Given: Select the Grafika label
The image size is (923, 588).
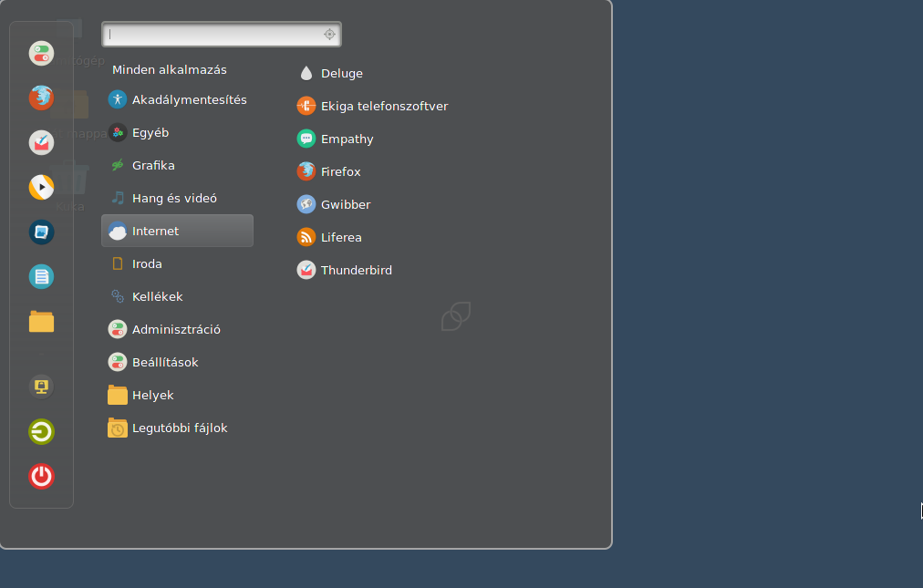Looking at the screenshot, I should coord(153,165).
